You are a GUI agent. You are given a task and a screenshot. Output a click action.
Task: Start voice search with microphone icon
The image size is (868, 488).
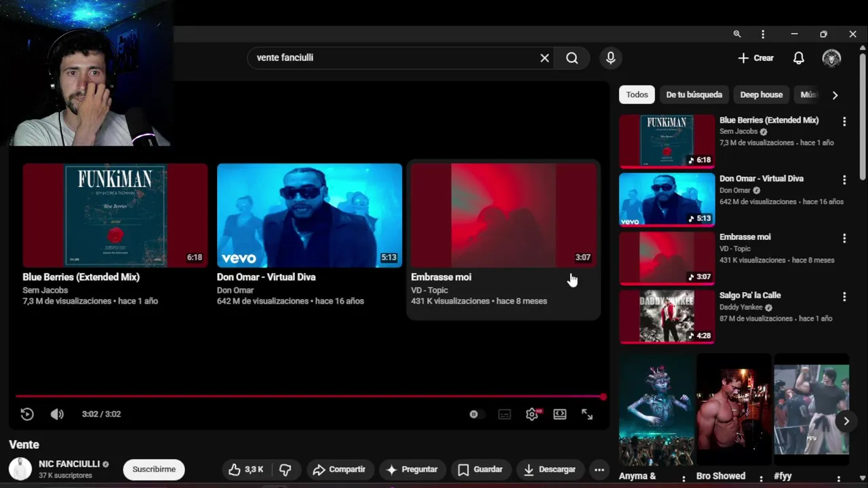pyautogui.click(x=611, y=58)
